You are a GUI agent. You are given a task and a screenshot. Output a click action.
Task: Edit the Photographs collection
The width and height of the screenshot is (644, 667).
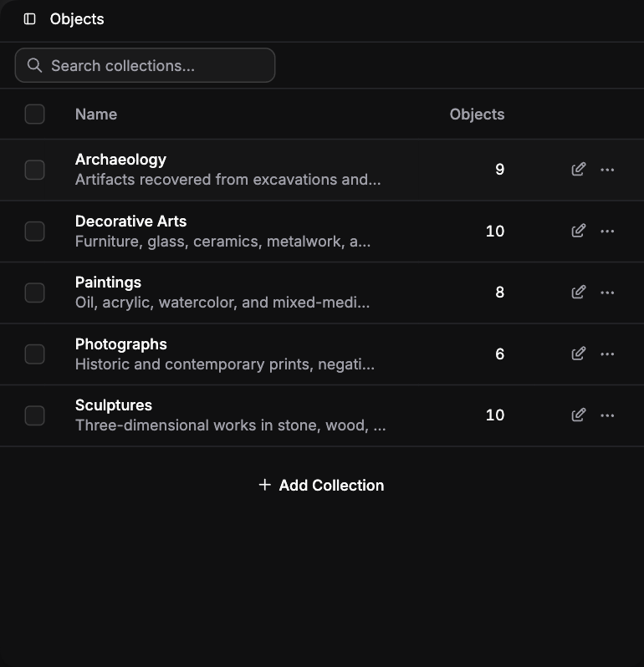579,354
